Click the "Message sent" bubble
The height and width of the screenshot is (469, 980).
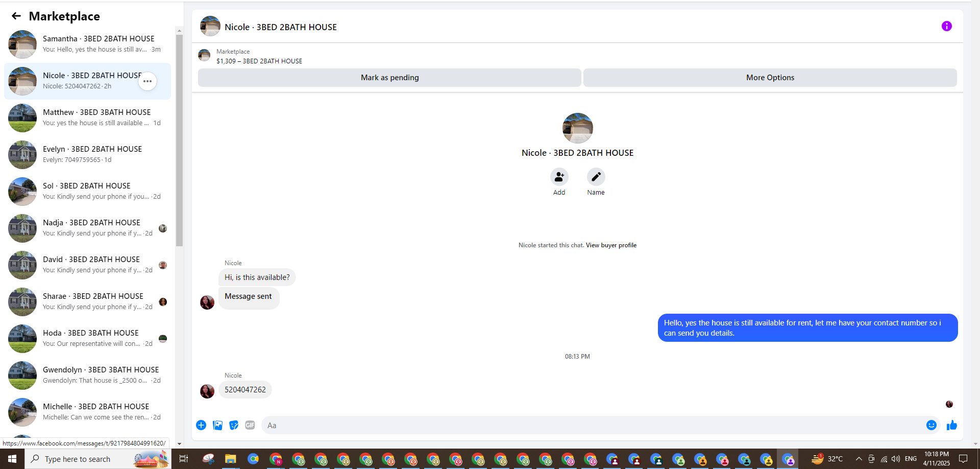tap(249, 297)
